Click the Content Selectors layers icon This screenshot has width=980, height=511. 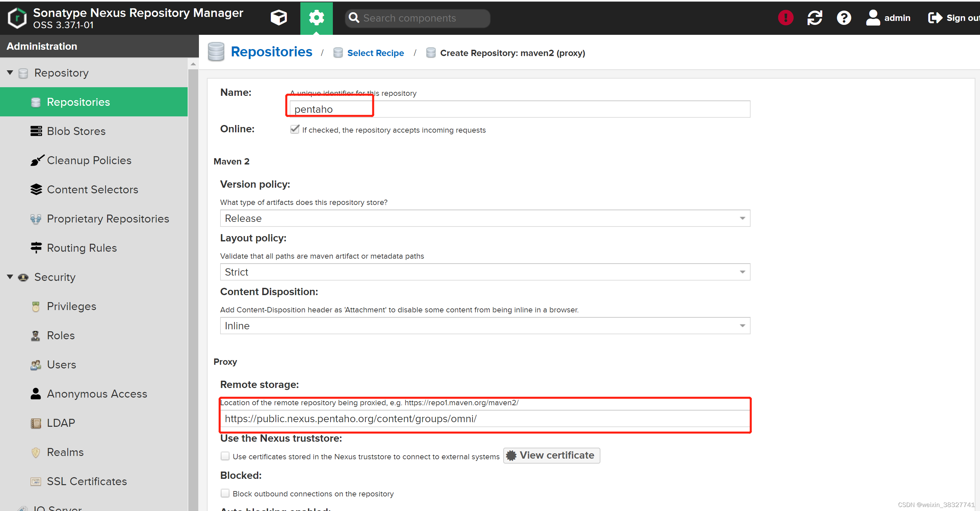click(36, 189)
